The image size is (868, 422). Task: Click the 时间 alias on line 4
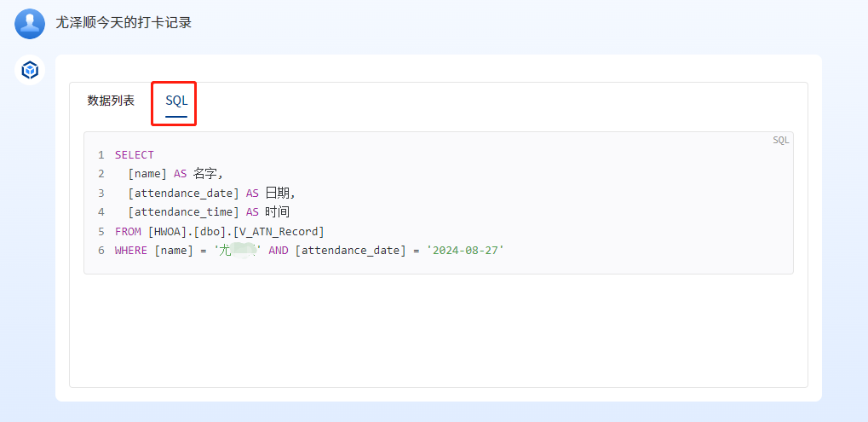[x=278, y=212]
